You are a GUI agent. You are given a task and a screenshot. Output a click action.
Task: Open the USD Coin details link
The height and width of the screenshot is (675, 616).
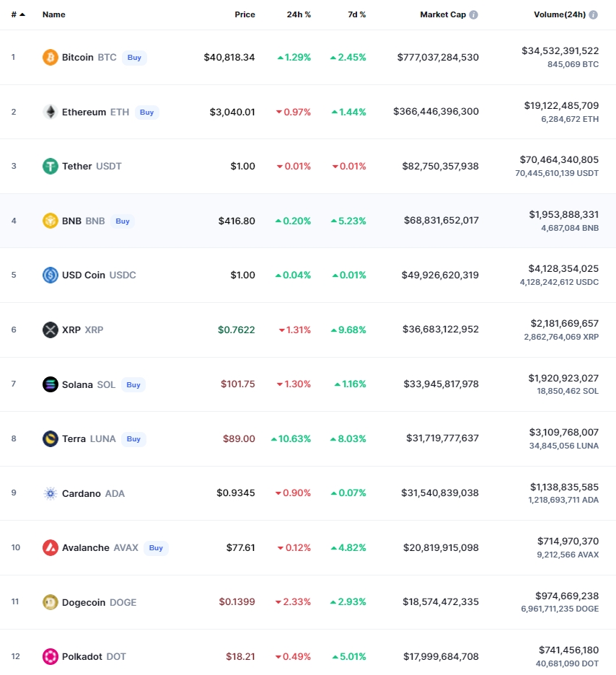[x=84, y=275]
